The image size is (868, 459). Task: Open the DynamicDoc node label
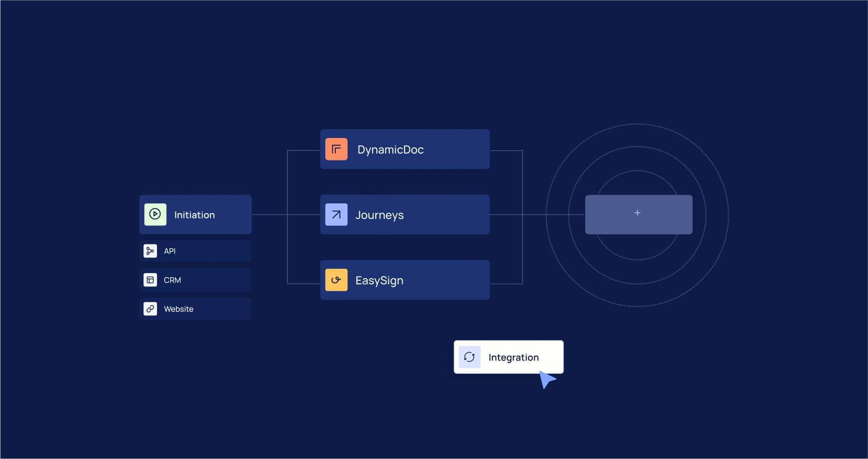pos(390,150)
